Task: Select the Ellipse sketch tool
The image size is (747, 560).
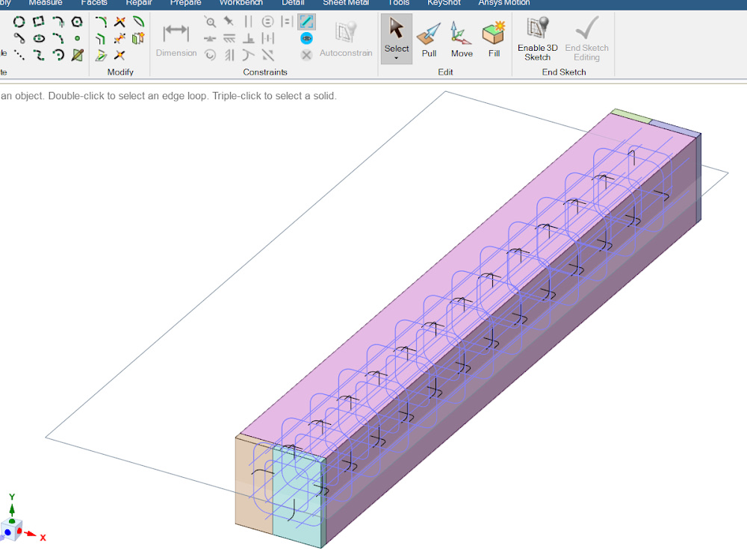Action: [x=39, y=39]
